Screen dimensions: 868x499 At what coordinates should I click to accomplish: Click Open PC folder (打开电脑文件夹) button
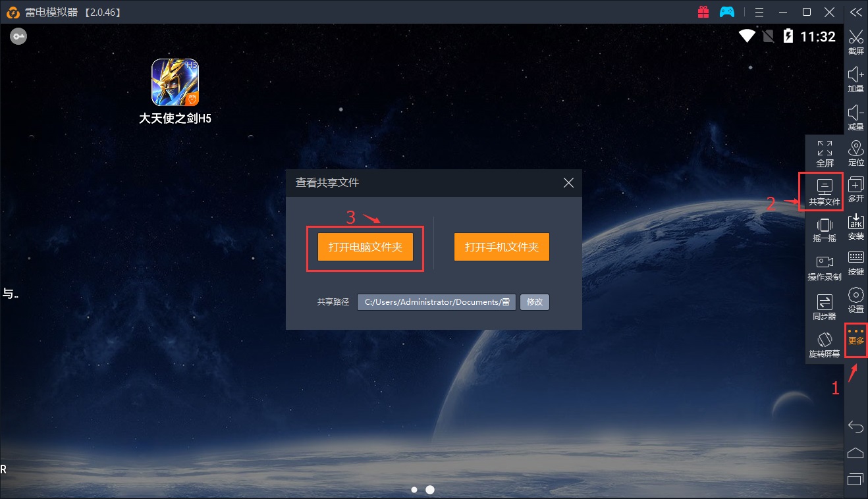click(x=365, y=247)
